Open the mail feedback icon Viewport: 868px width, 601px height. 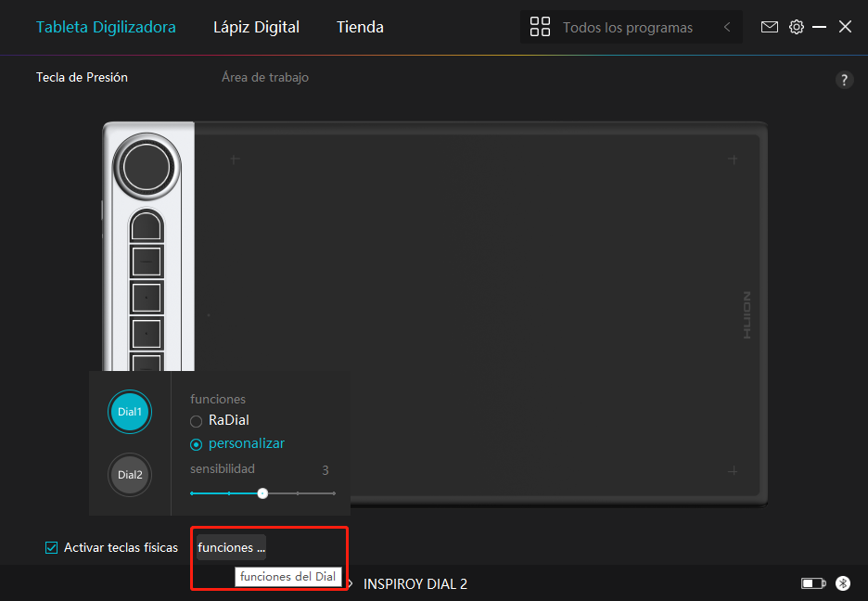tap(770, 27)
